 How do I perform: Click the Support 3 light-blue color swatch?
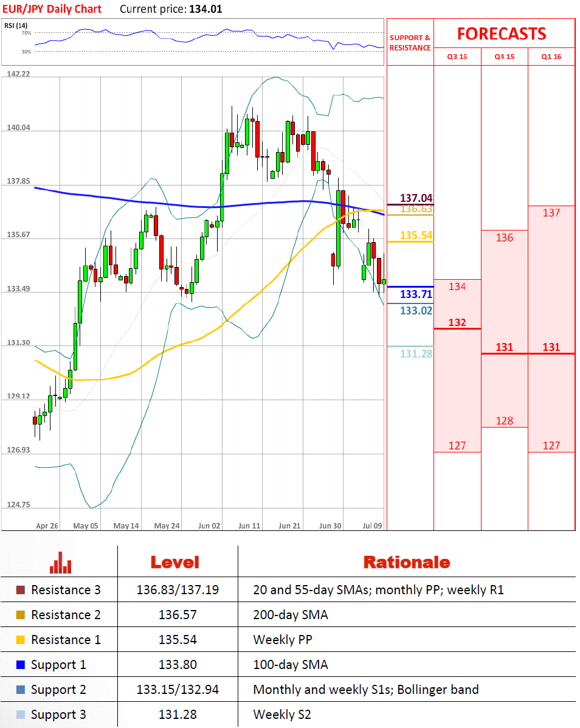tap(21, 715)
